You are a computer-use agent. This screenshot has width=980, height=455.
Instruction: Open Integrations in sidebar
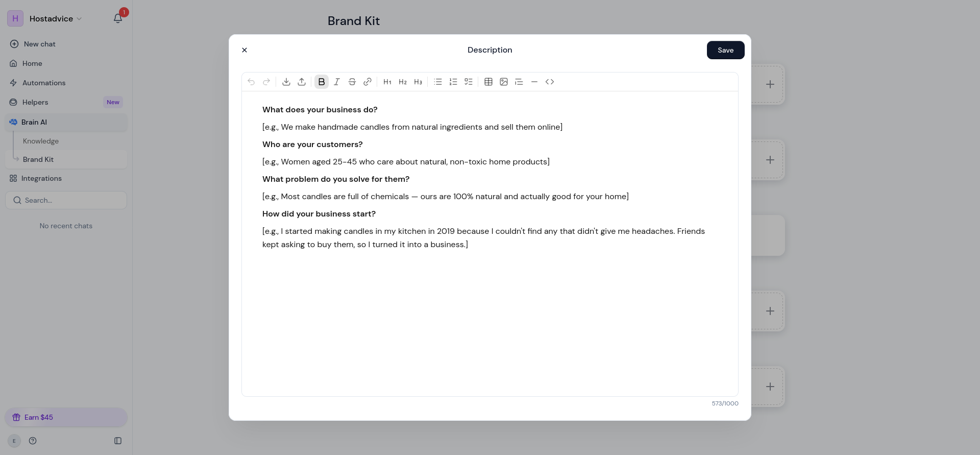pyautogui.click(x=66, y=178)
